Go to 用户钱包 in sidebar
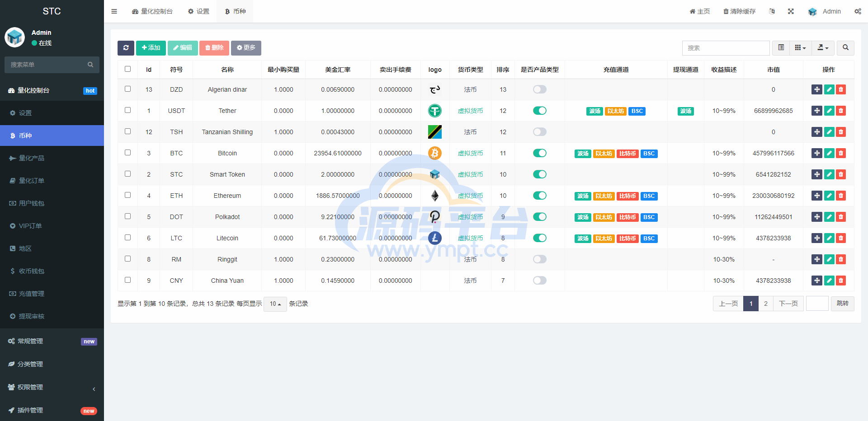This screenshot has height=421, width=868. [x=52, y=203]
